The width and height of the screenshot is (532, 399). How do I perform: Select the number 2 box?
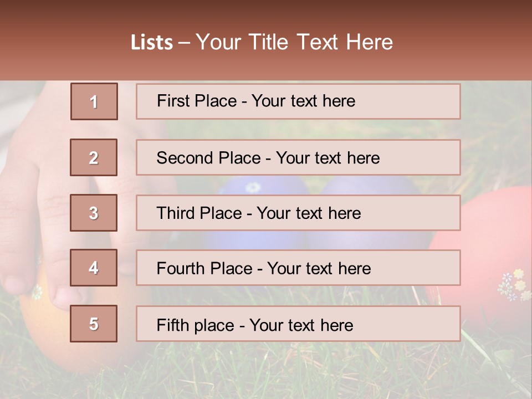pyautogui.click(x=94, y=157)
